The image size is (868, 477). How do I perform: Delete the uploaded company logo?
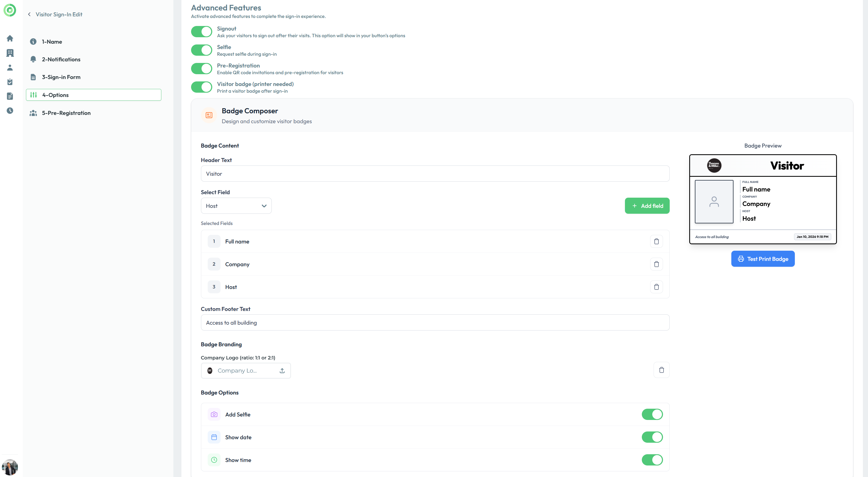pyautogui.click(x=661, y=370)
